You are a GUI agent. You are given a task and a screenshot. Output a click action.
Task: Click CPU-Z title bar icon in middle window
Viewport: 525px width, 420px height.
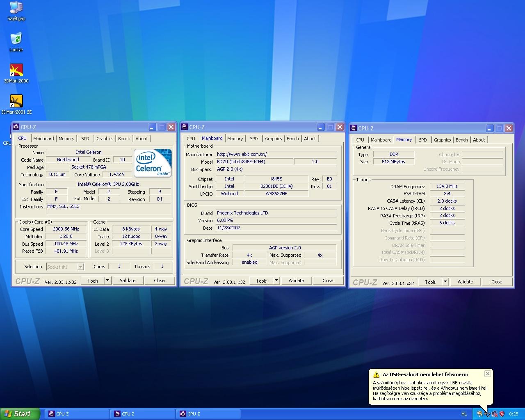pos(185,127)
